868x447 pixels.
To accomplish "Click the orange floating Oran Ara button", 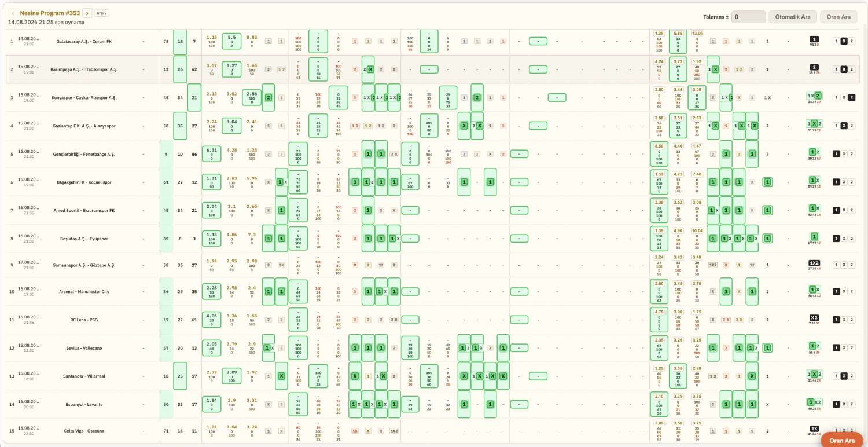I will click(842, 440).
